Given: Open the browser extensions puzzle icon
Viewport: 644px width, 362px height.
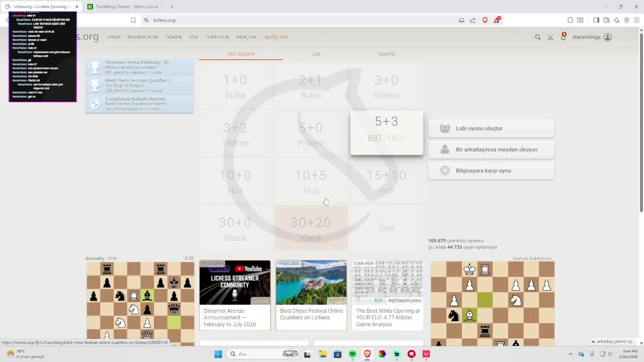Looking at the screenshot, I should 570,20.
